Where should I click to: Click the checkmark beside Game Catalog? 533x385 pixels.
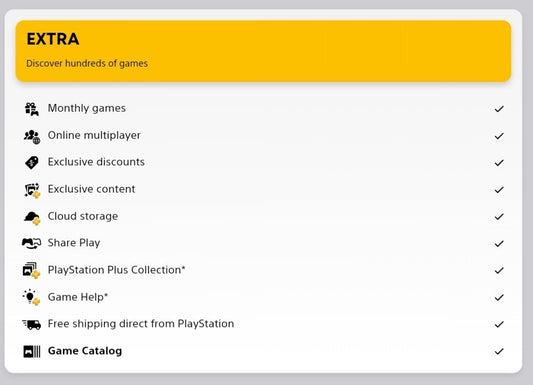click(499, 351)
